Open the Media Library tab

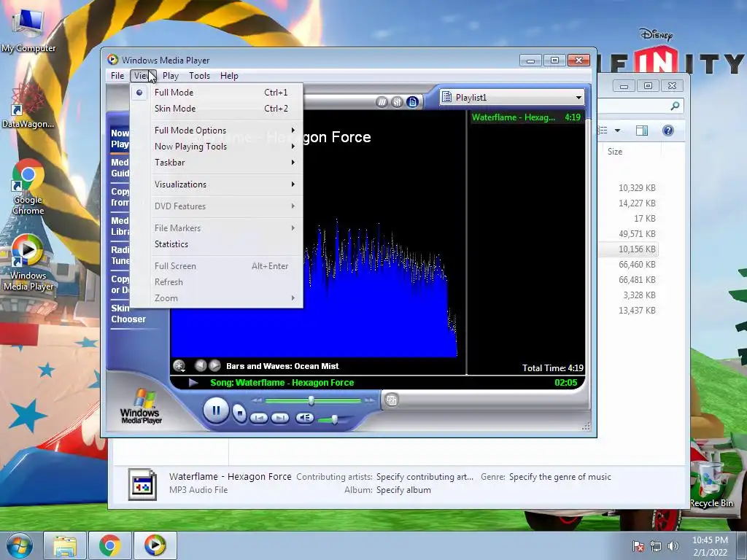tap(120, 226)
